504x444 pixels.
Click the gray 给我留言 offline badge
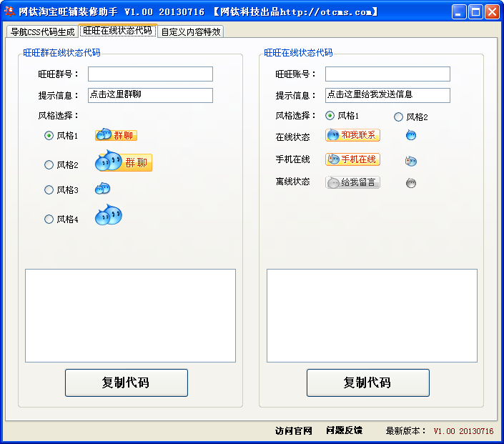click(x=352, y=182)
